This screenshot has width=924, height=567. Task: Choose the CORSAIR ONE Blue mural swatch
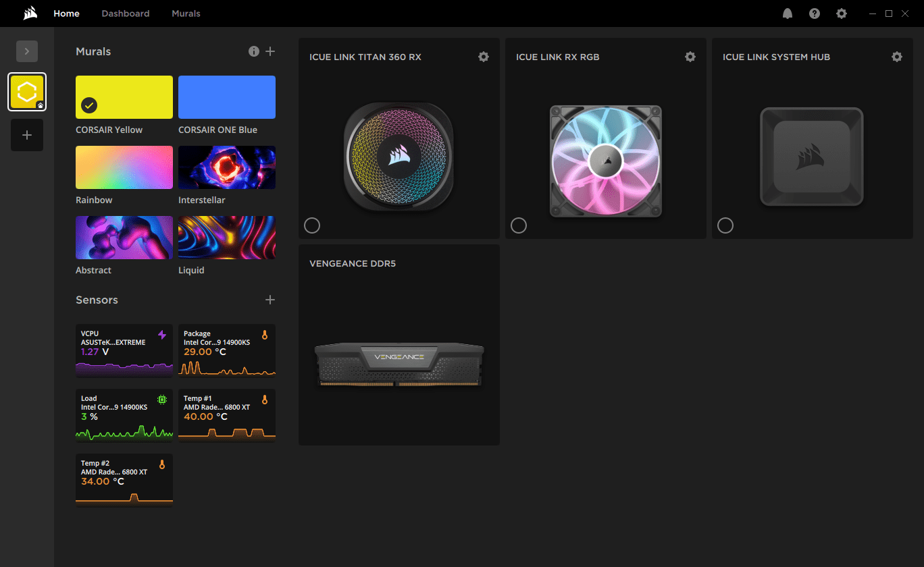pyautogui.click(x=227, y=97)
